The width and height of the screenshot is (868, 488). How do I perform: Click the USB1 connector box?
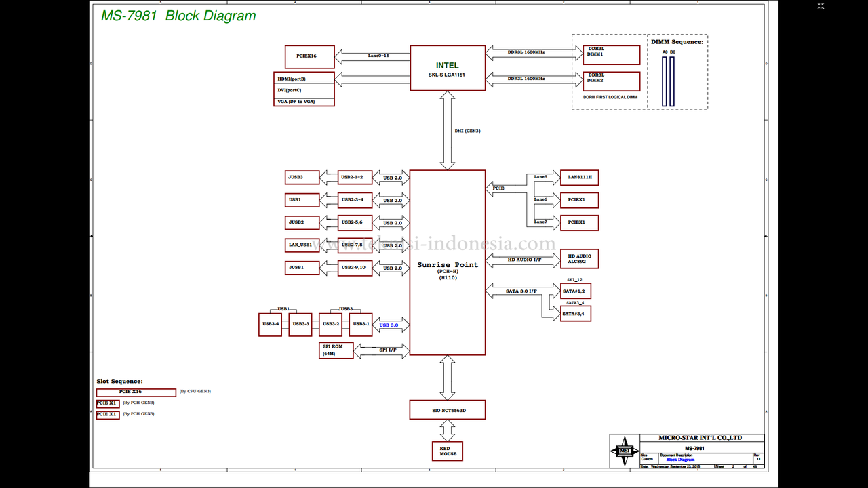pos(302,200)
